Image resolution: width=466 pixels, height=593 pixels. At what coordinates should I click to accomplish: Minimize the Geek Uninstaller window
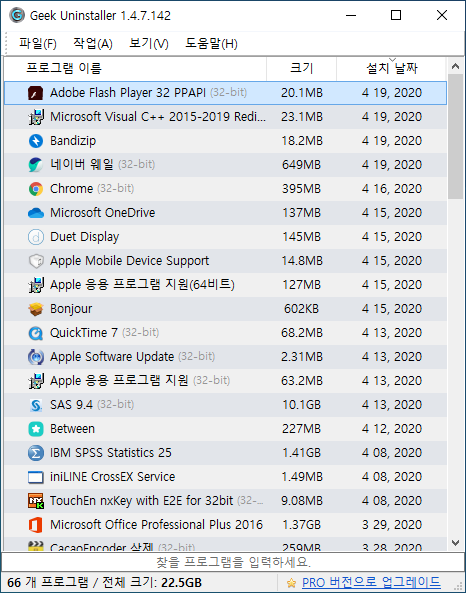[x=351, y=15]
